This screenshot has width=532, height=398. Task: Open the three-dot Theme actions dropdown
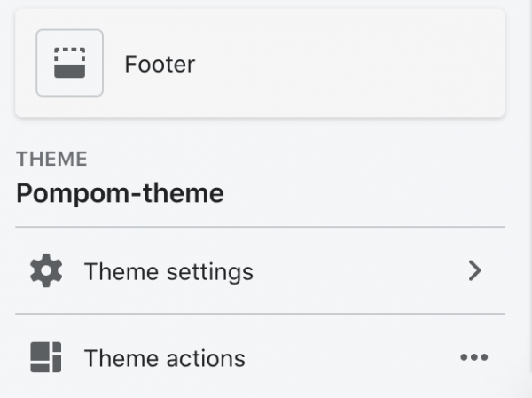click(474, 357)
